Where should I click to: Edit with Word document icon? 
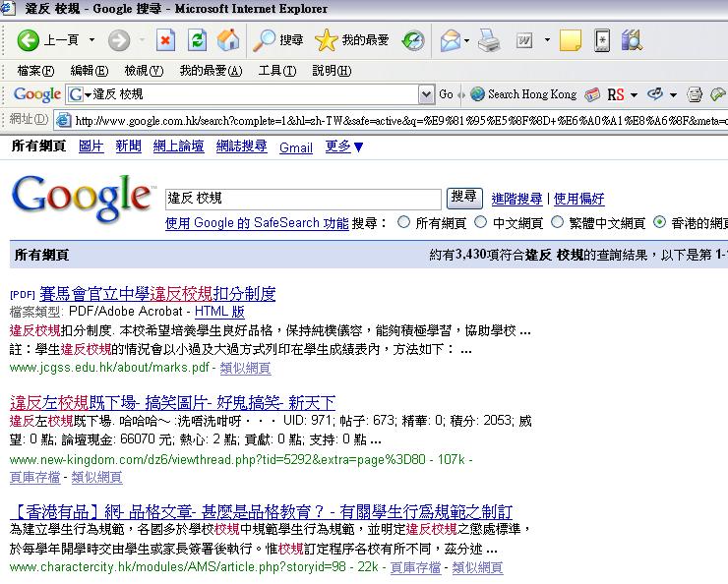523,40
